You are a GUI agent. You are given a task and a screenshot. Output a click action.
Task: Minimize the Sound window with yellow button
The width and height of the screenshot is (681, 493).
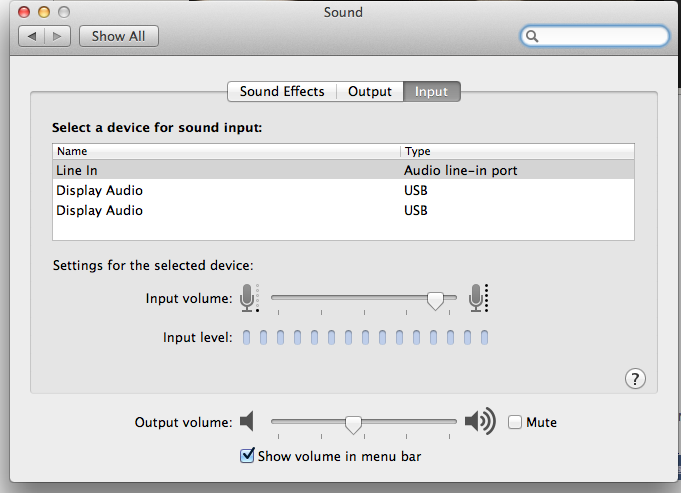coord(44,12)
